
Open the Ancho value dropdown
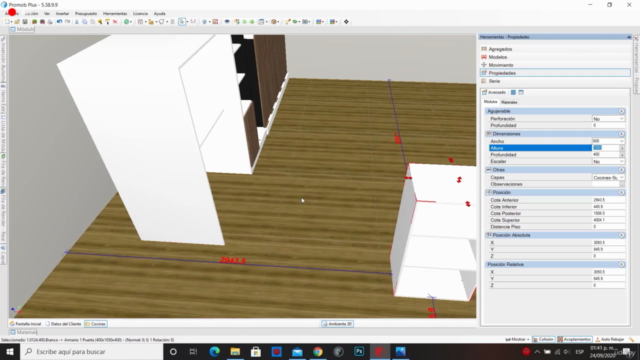click(621, 141)
